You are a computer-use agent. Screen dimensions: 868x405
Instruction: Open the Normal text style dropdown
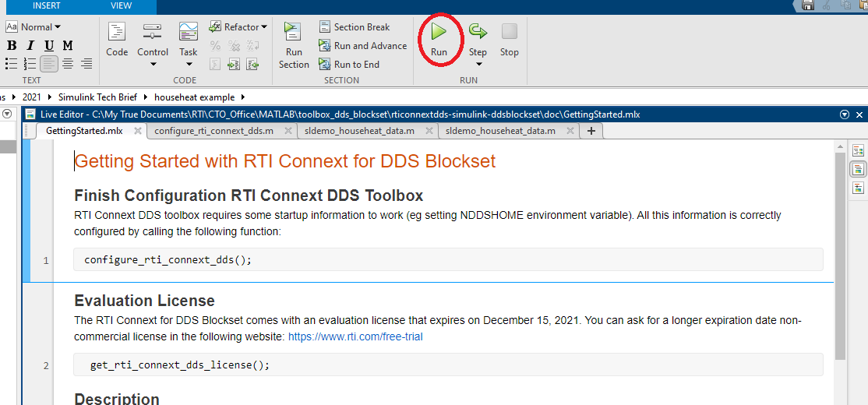(x=34, y=26)
